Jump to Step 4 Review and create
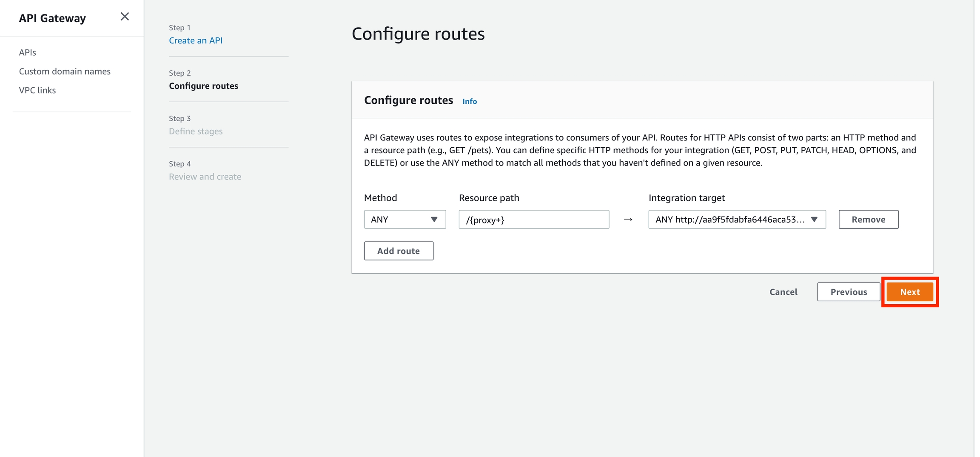The width and height of the screenshot is (980, 457). (x=205, y=177)
